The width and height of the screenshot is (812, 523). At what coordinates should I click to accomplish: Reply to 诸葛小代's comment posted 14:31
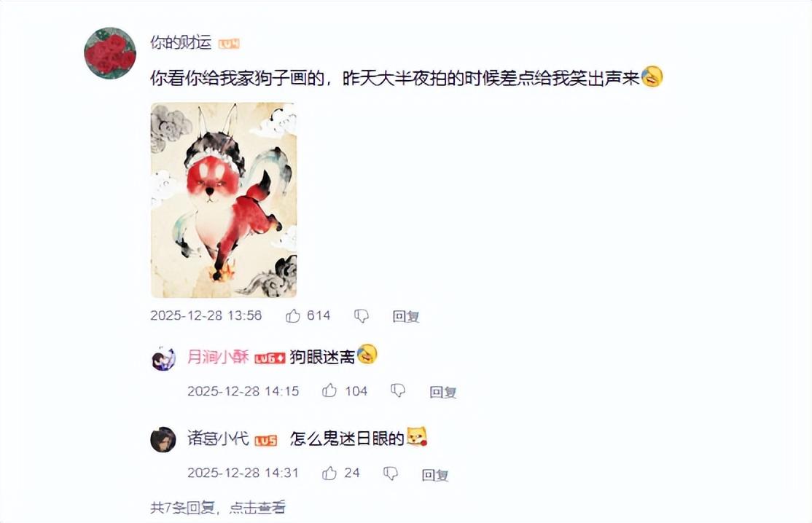click(435, 474)
